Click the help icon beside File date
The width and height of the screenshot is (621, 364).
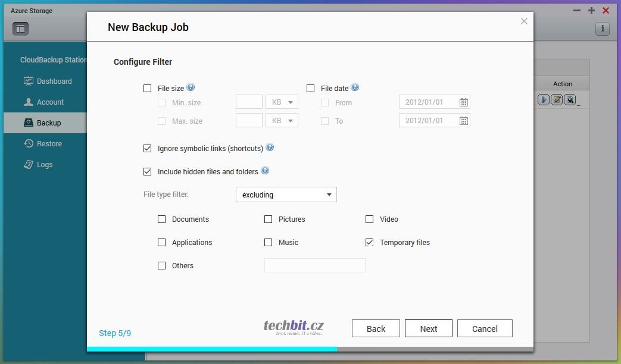(x=355, y=87)
